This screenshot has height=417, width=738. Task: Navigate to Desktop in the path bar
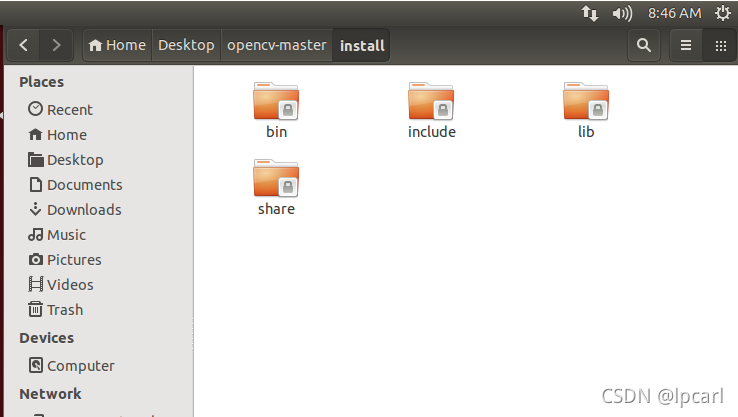tap(186, 45)
